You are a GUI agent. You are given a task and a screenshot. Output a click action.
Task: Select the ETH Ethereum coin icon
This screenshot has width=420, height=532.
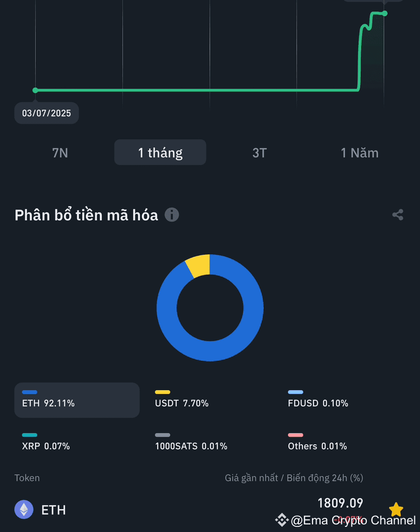[23, 510]
